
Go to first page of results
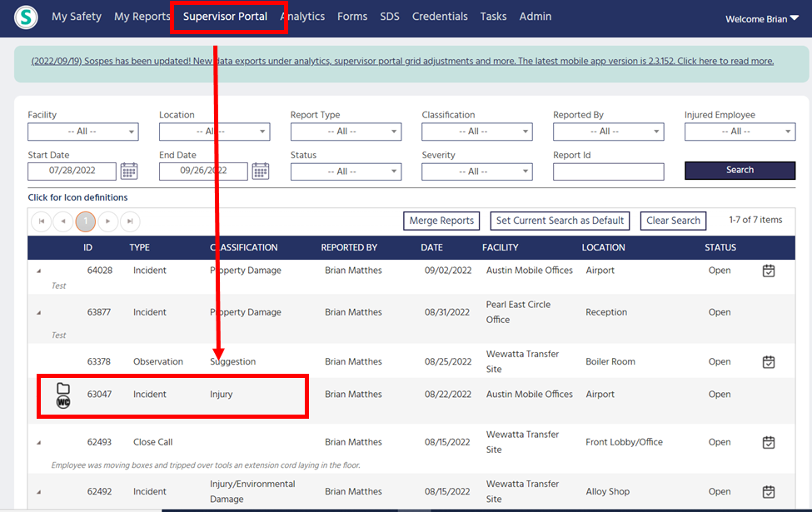[x=42, y=221]
